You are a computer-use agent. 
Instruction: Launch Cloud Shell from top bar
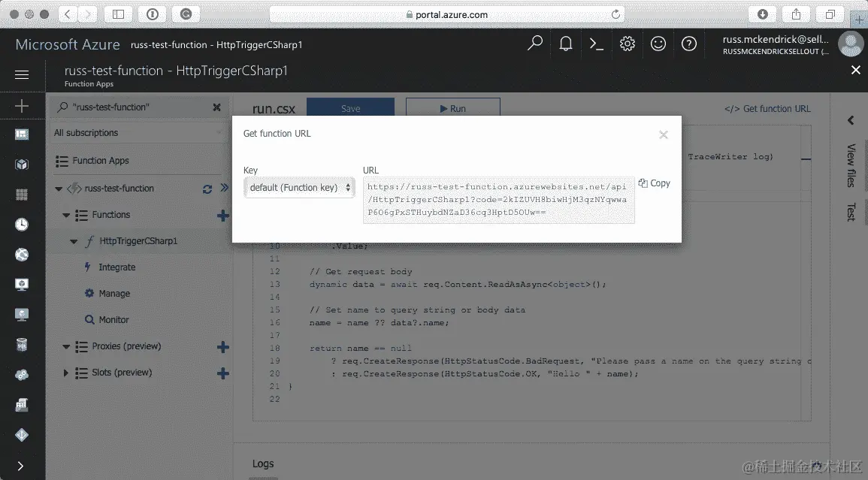point(596,43)
